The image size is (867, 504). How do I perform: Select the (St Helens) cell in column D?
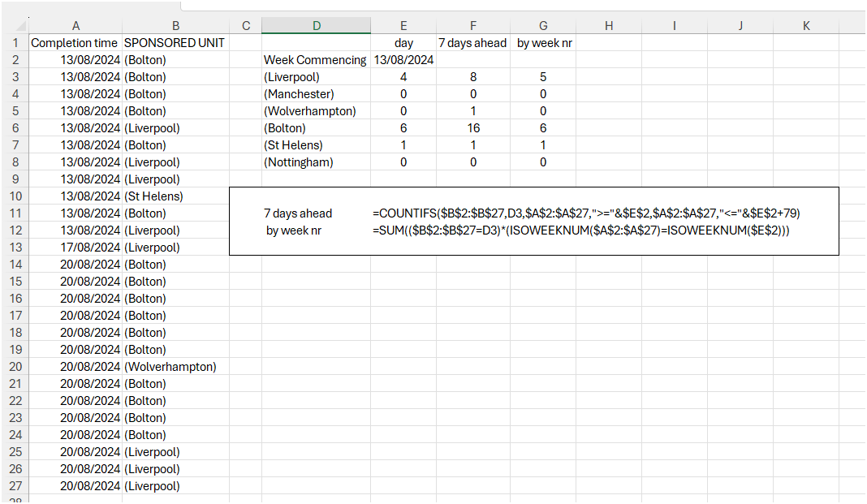[x=317, y=144]
